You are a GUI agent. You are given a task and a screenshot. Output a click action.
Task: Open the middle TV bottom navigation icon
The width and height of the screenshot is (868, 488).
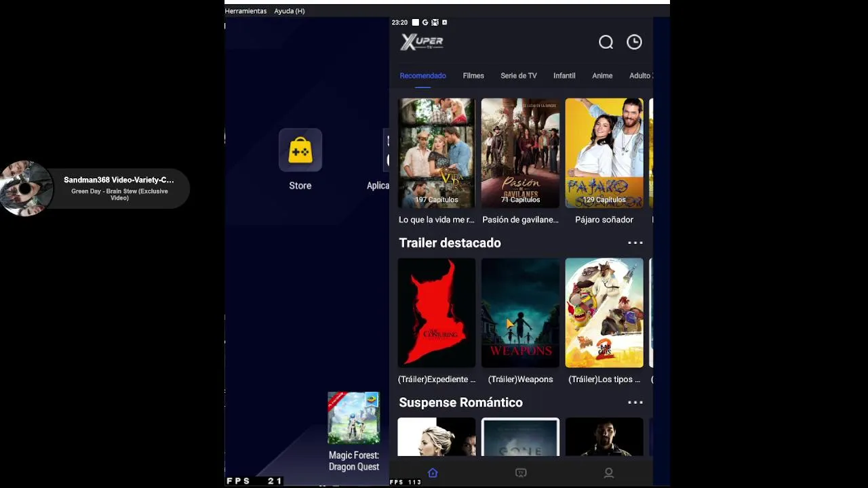coord(521,472)
